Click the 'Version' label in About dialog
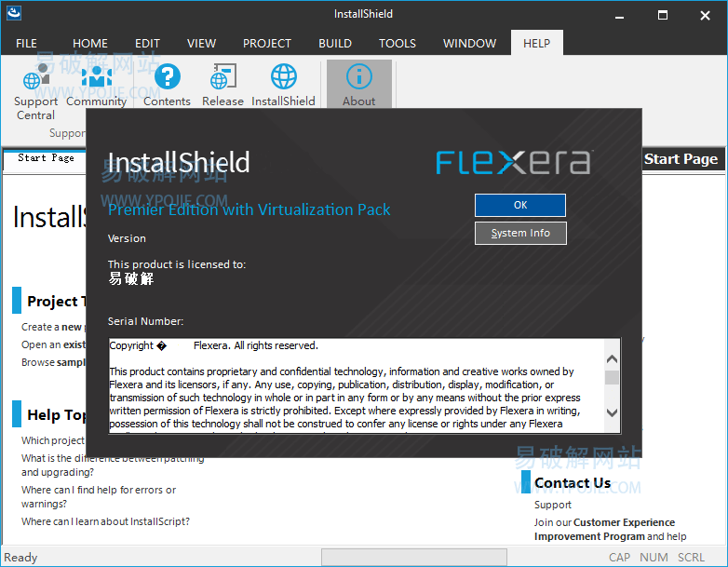Screen dimensions: 728x567 click(x=127, y=238)
